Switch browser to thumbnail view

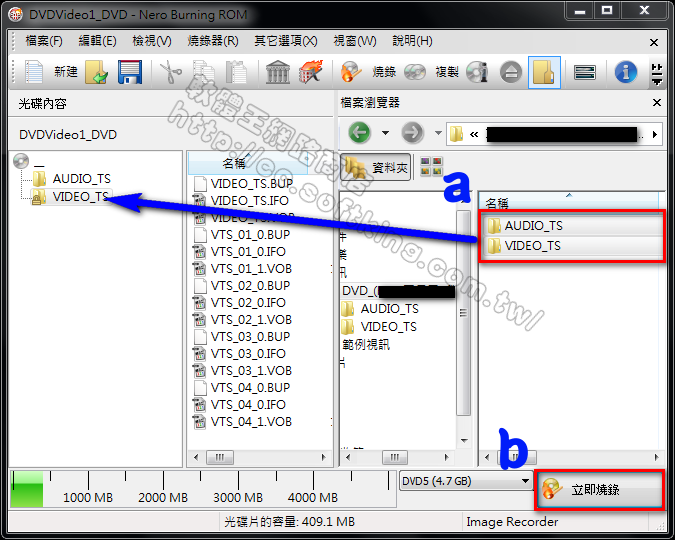[430, 168]
